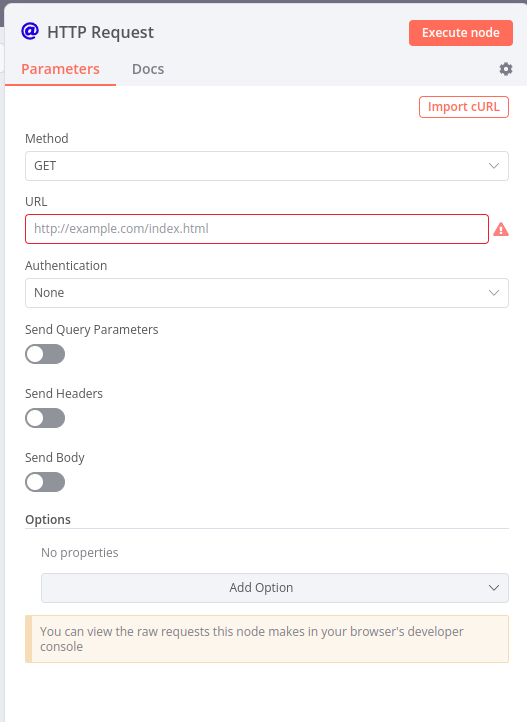
Task: Switch to the Parameters tab
Action: (x=60, y=69)
